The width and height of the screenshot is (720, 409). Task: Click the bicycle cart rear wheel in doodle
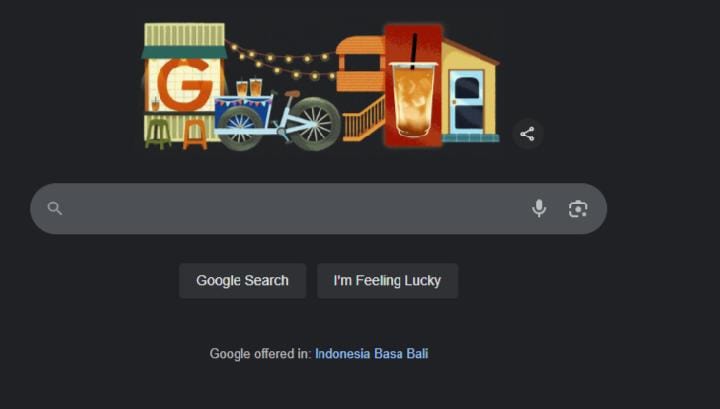(315, 124)
